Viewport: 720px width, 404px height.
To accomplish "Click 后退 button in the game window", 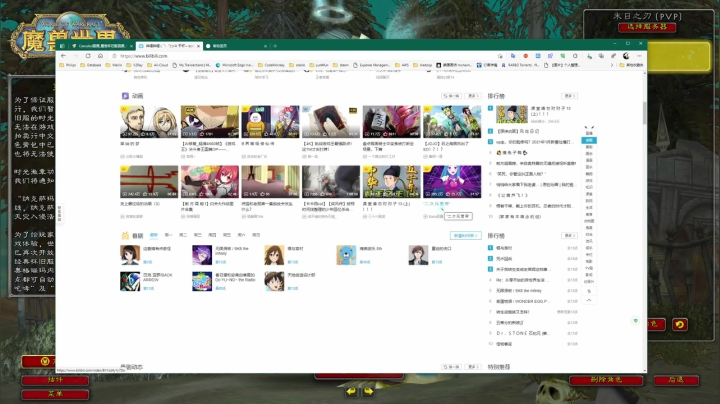I will point(676,380).
